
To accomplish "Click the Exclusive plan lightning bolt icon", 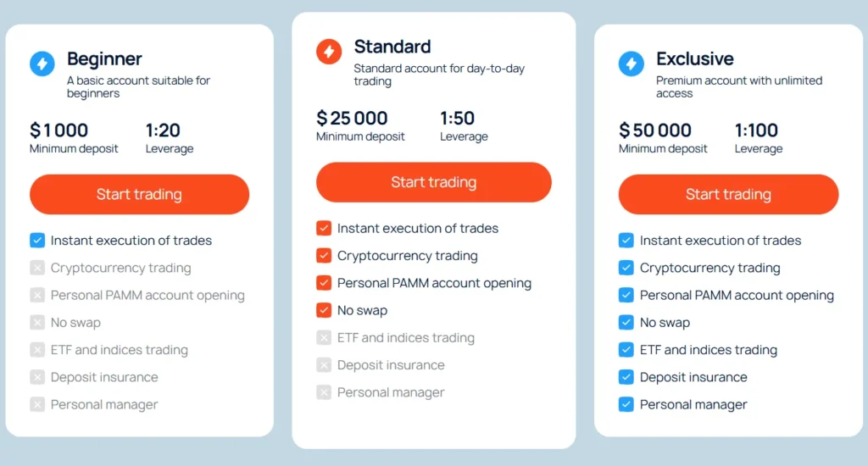I will point(632,64).
